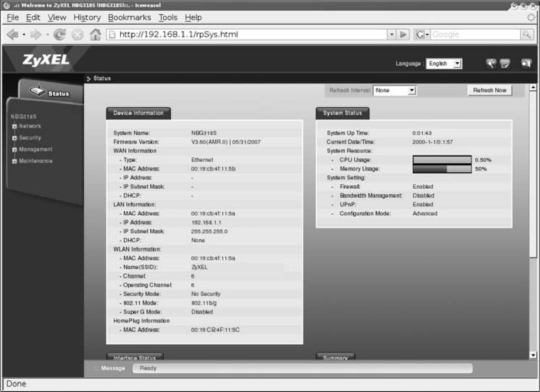Click the Google search input field

pyautogui.click(x=476, y=35)
